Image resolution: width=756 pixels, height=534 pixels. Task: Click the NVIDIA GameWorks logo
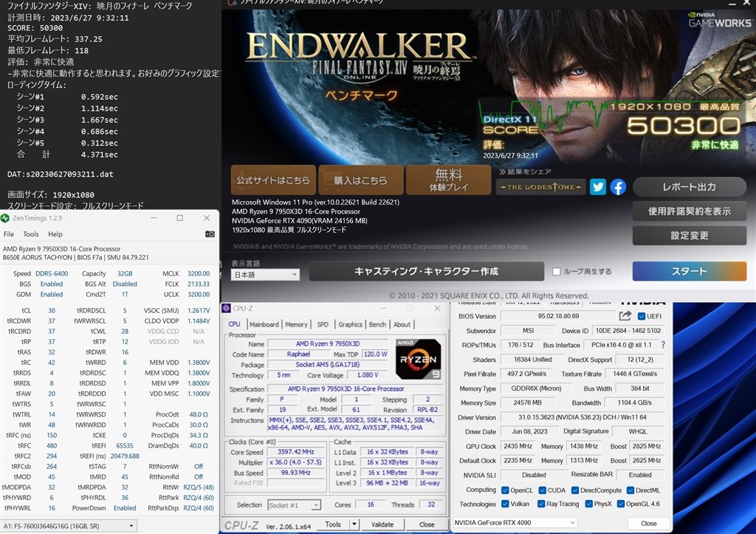pyautogui.click(x=719, y=20)
